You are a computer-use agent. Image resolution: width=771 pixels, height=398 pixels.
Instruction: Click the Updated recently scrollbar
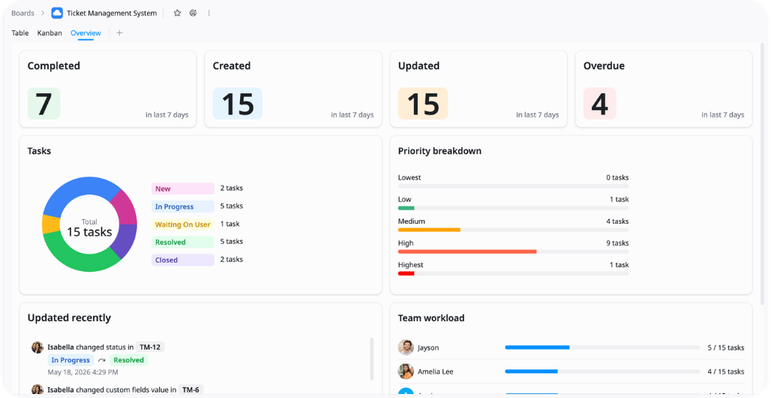(371, 359)
